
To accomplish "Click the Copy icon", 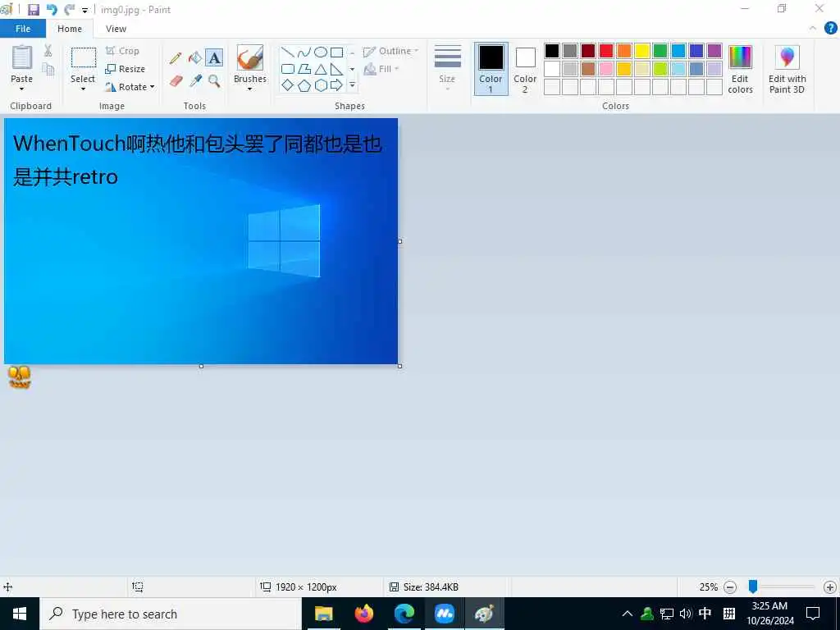I will click(48, 69).
